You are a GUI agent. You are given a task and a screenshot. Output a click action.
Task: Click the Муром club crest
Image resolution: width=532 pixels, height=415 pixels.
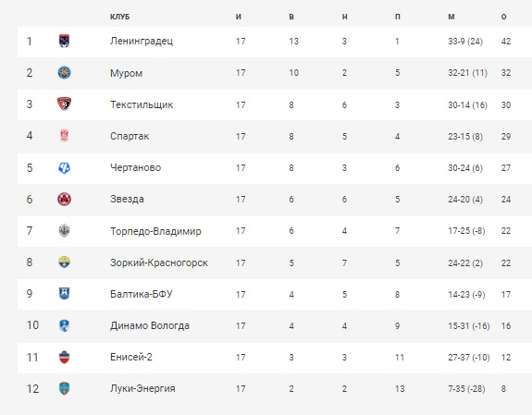point(64,73)
